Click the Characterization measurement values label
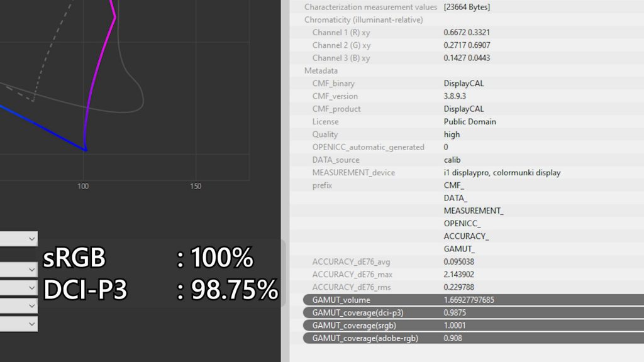 click(370, 7)
